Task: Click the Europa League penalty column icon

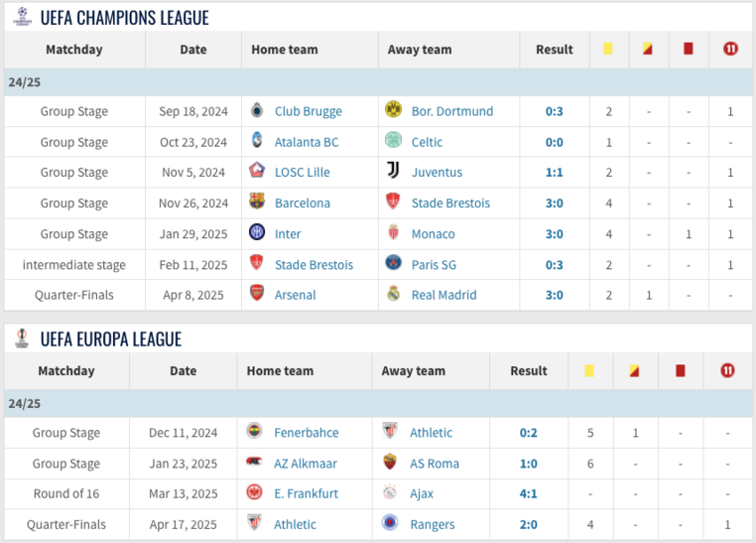Action: click(x=727, y=371)
